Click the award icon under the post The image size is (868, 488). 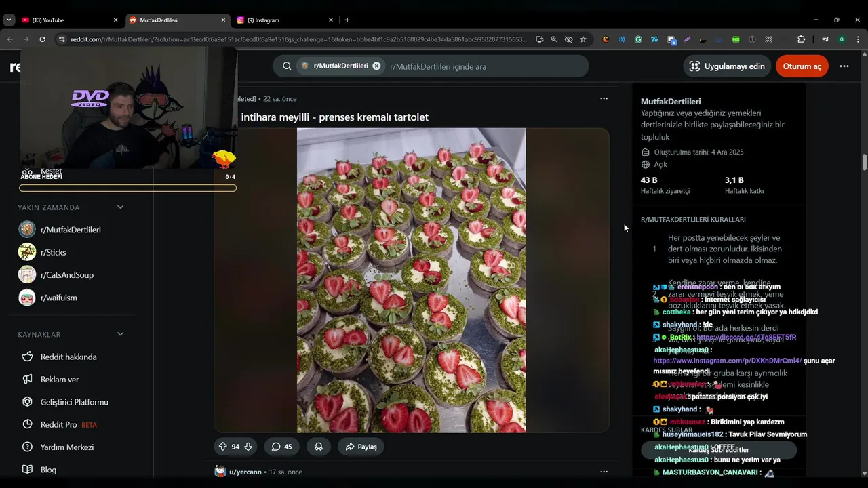pos(318,447)
